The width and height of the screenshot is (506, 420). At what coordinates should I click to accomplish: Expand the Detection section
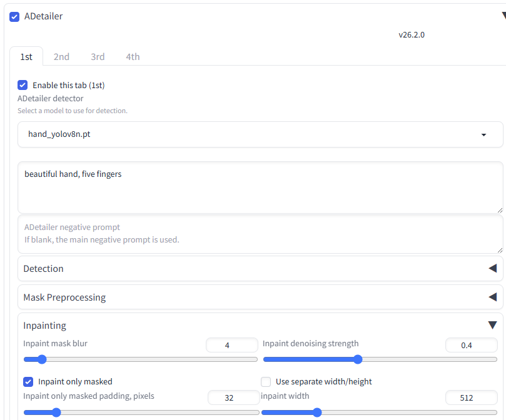pos(260,268)
